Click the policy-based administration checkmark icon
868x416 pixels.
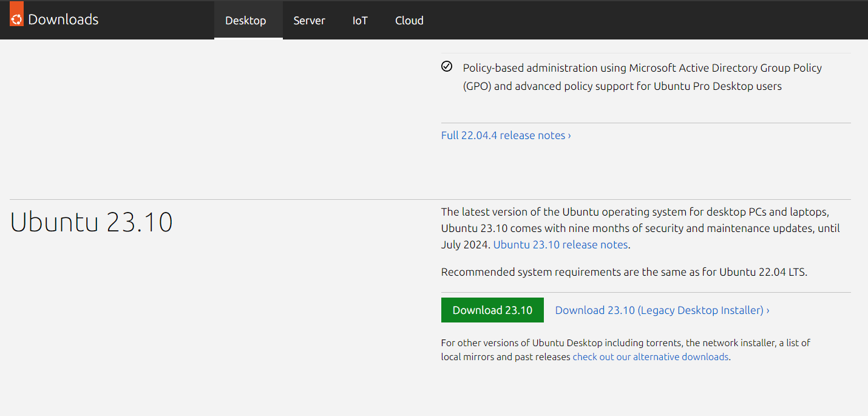tap(447, 67)
